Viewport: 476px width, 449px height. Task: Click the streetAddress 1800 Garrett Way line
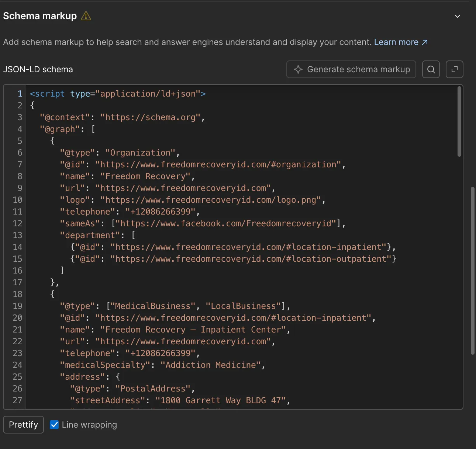pyautogui.click(x=180, y=400)
